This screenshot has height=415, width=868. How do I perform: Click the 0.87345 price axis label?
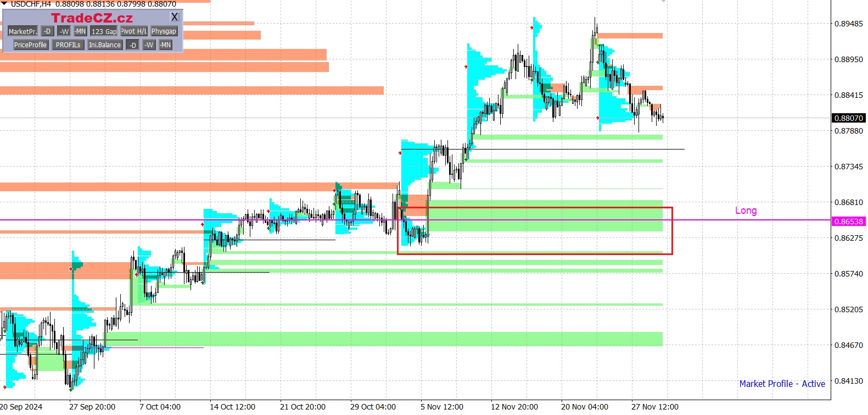tap(848, 167)
